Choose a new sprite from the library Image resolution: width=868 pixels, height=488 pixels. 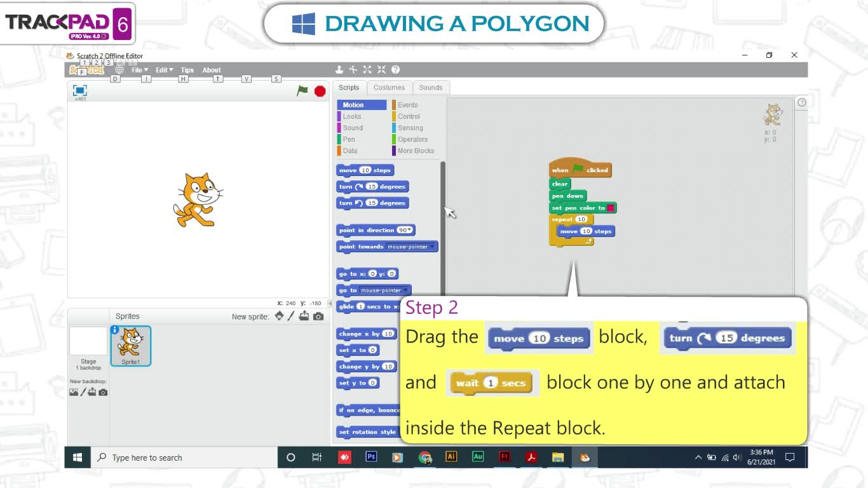point(279,316)
